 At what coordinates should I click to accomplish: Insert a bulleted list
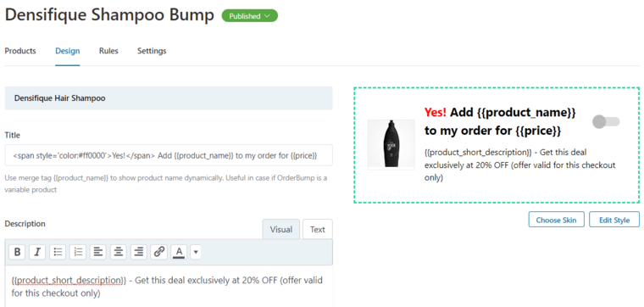tap(58, 252)
